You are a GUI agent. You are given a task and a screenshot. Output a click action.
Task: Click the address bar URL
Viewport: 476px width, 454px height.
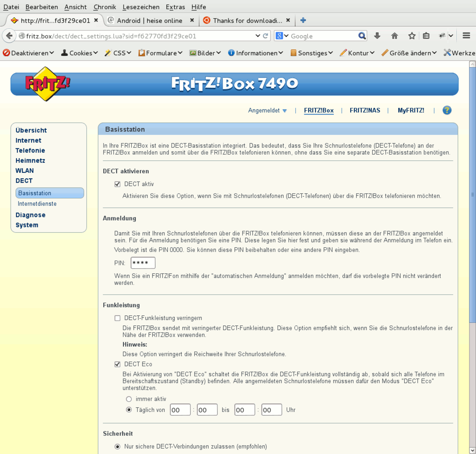point(111,36)
